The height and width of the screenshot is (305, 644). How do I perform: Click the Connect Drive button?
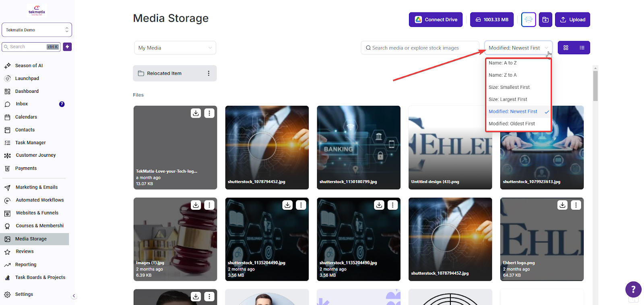tap(436, 20)
